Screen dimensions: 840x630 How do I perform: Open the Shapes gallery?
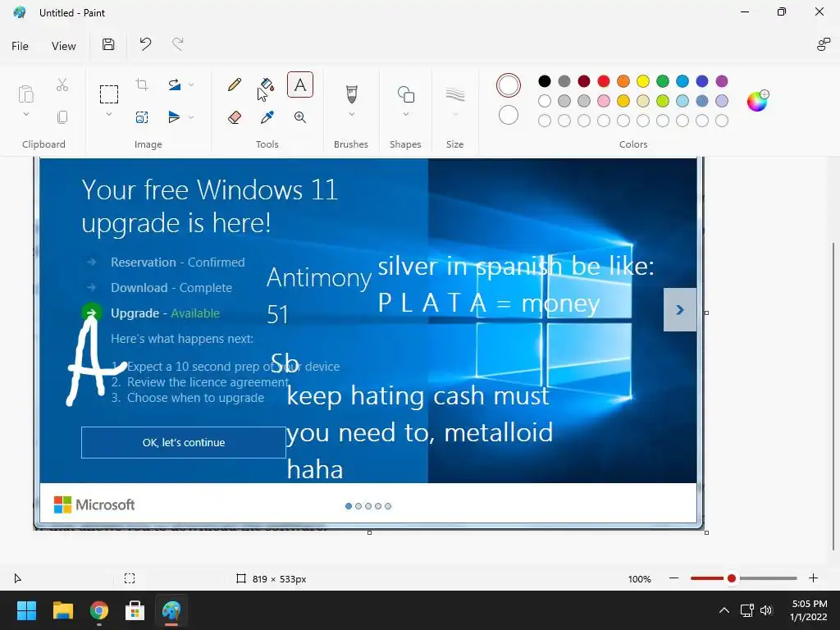[405, 95]
